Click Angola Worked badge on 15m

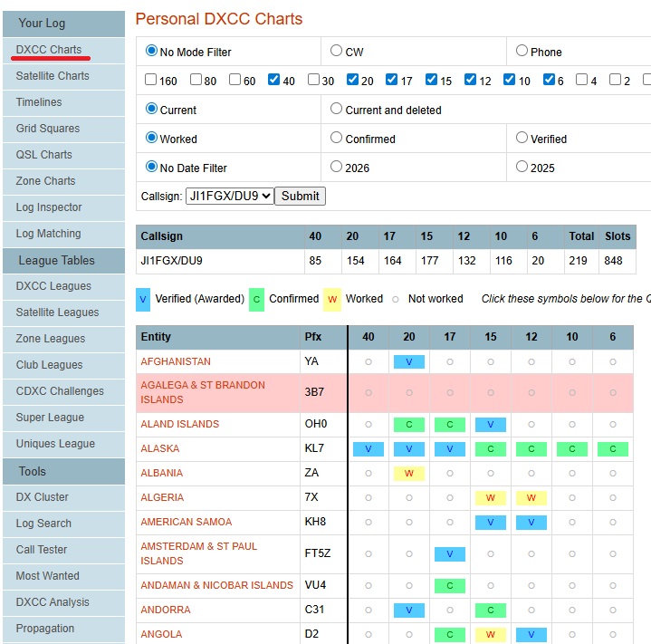click(491, 634)
